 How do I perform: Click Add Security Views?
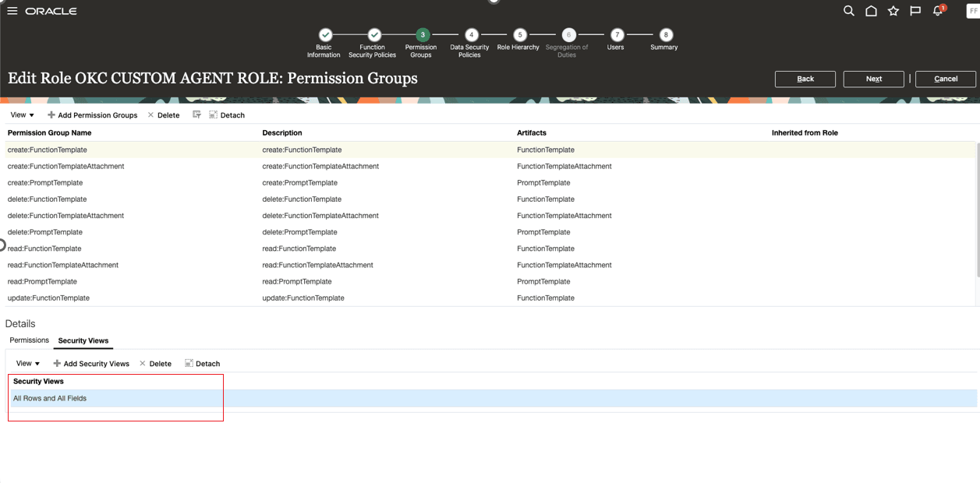(x=91, y=364)
